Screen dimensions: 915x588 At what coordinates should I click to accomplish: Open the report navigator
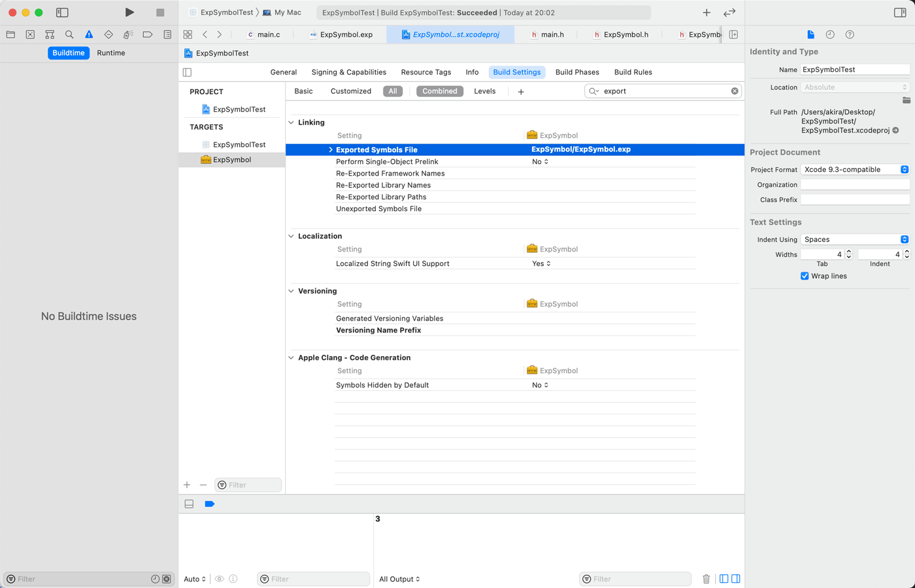(167, 35)
